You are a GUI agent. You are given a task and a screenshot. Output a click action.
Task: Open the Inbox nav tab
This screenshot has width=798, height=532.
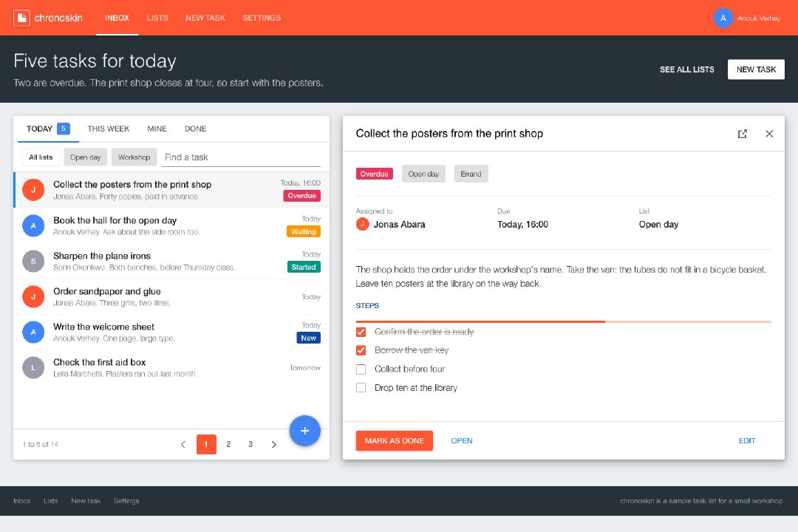117,18
